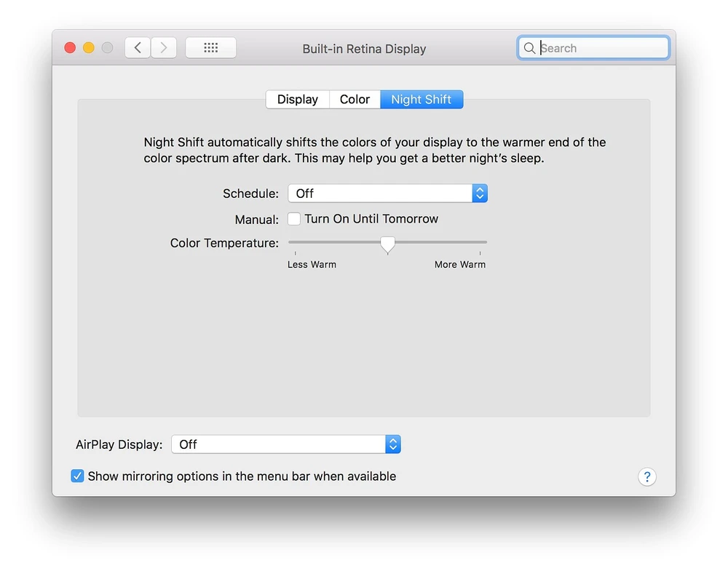Open Show All preferences grid icon
The width and height of the screenshot is (728, 571).
[211, 48]
